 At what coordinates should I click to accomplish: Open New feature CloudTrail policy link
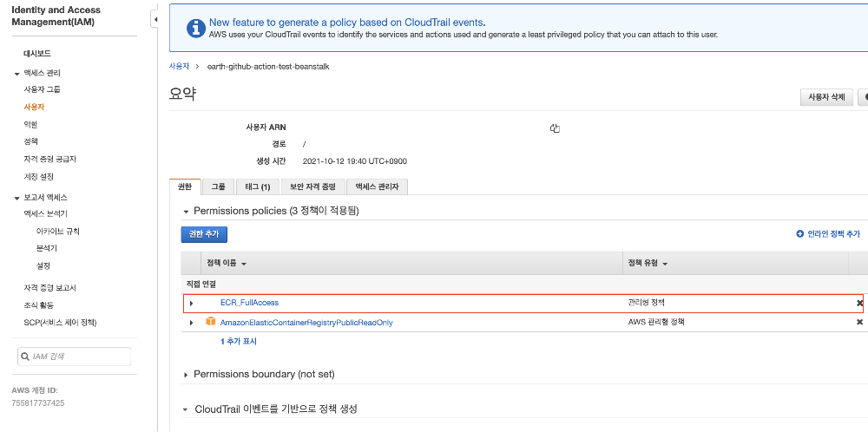347,23
